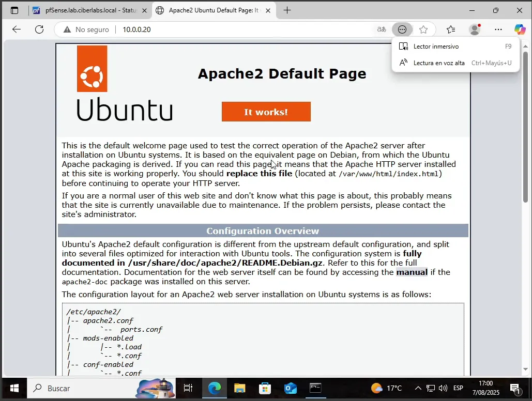The width and height of the screenshot is (532, 401).
Task: Open Edge settings and more menu
Action: [498, 29]
